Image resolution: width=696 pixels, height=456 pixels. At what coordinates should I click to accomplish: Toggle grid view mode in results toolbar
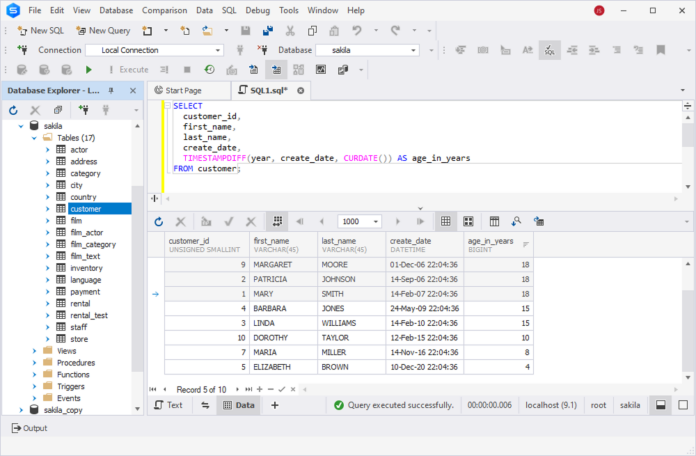pos(446,222)
